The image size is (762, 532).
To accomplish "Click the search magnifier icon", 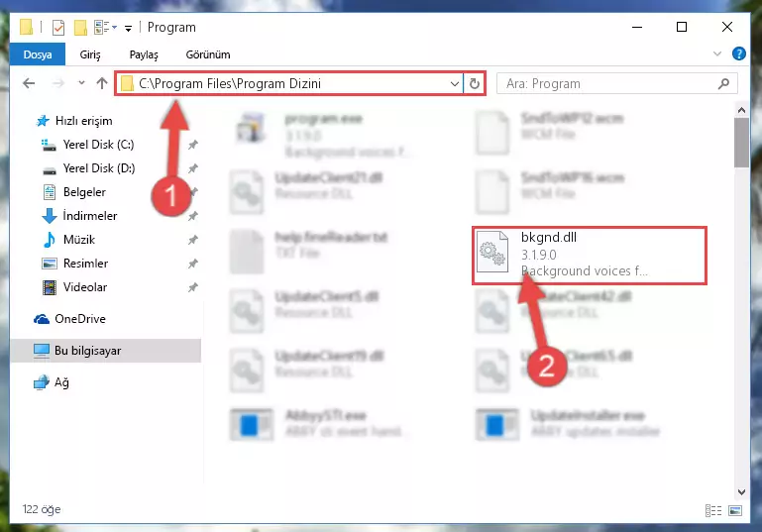I will click(723, 83).
